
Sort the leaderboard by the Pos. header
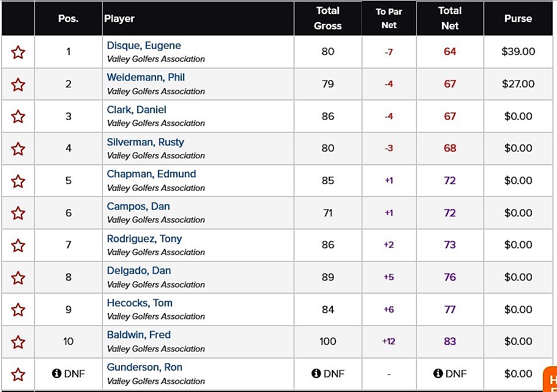[68, 18]
